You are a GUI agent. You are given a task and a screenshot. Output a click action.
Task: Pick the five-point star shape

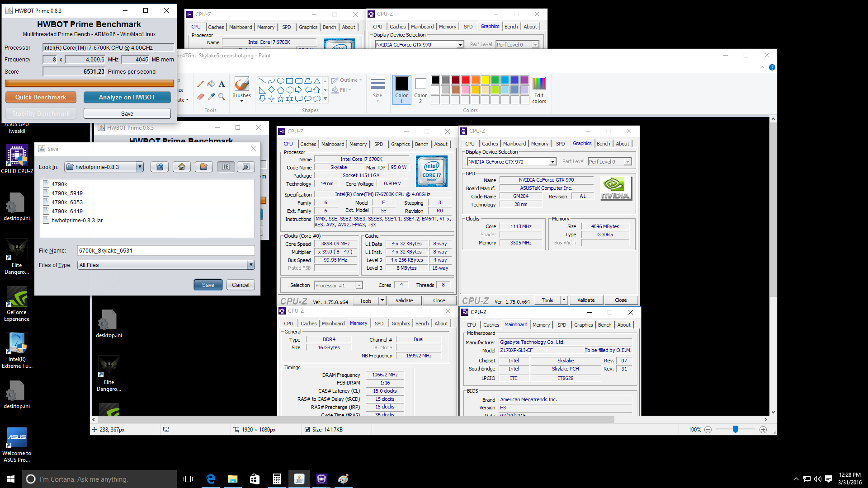click(x=280, y=99)
